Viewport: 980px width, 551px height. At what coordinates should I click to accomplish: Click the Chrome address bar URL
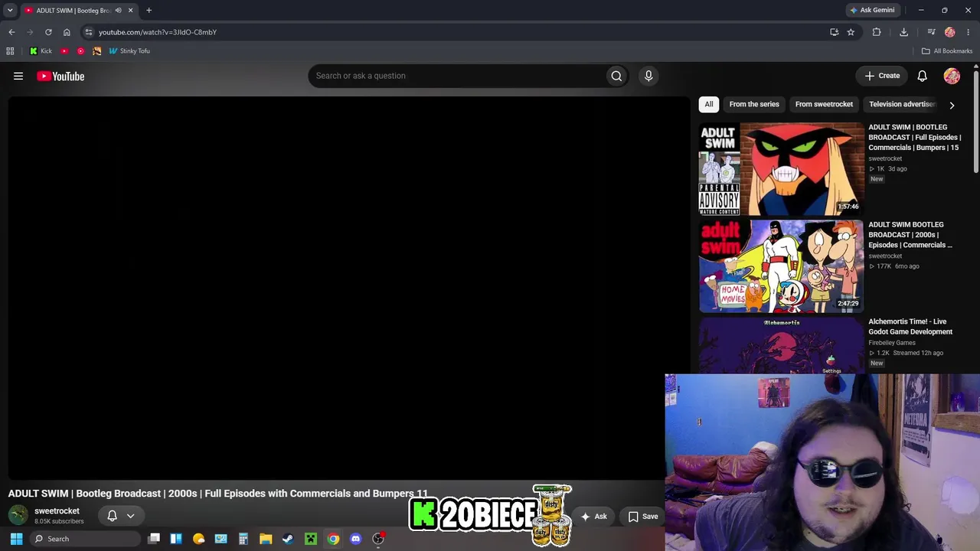coord(158,32)
